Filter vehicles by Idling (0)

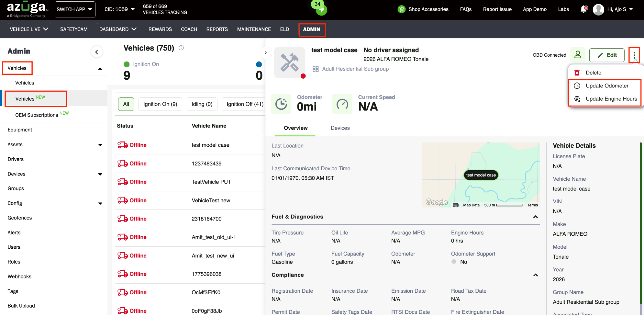pos(202,104)
